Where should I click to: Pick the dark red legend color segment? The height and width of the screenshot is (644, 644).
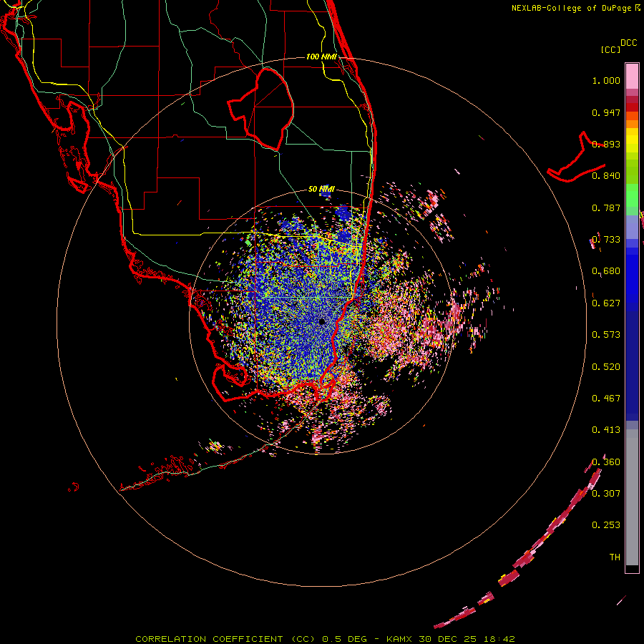[x=632, y=107]
